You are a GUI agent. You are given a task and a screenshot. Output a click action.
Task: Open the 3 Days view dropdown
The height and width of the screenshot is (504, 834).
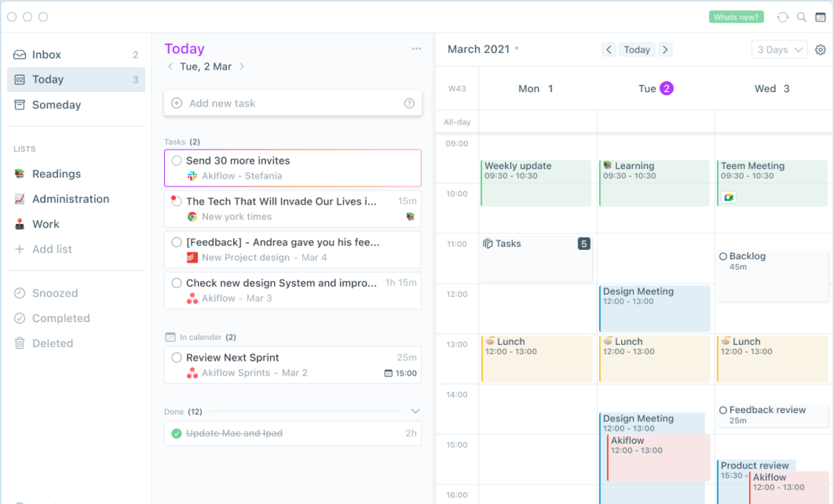tap(779, 50)
